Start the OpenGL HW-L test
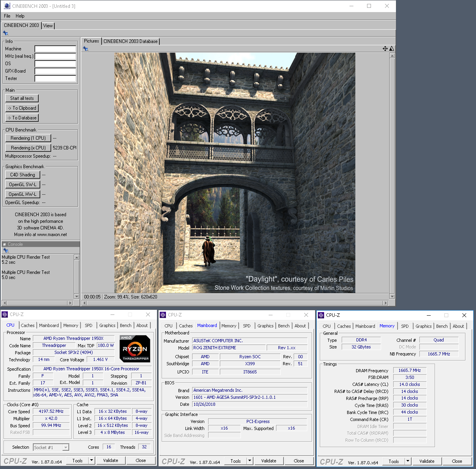Image resolution: width=476 pixels, height=469 pixels. click(x=23, y=194)
